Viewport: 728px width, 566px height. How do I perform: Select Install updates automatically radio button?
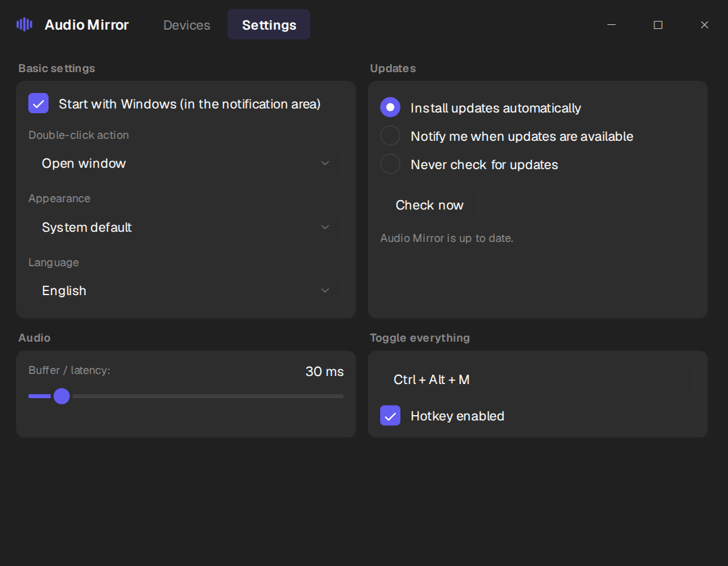pos(390,108)
